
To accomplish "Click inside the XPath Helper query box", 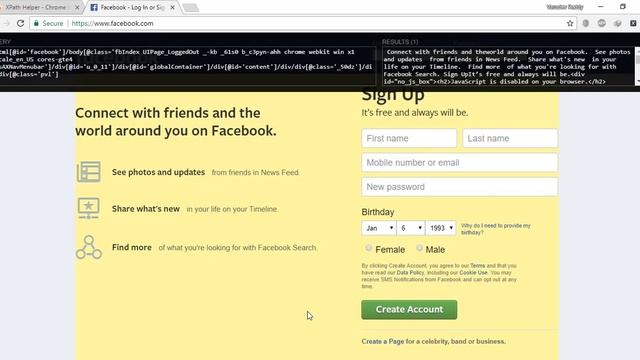I will click(188, 65).
